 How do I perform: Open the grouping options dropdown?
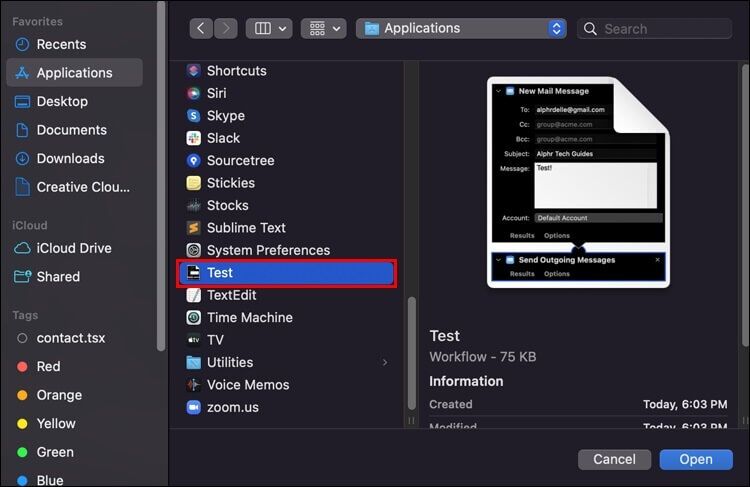pyautogui.click(x=324, y=29)
